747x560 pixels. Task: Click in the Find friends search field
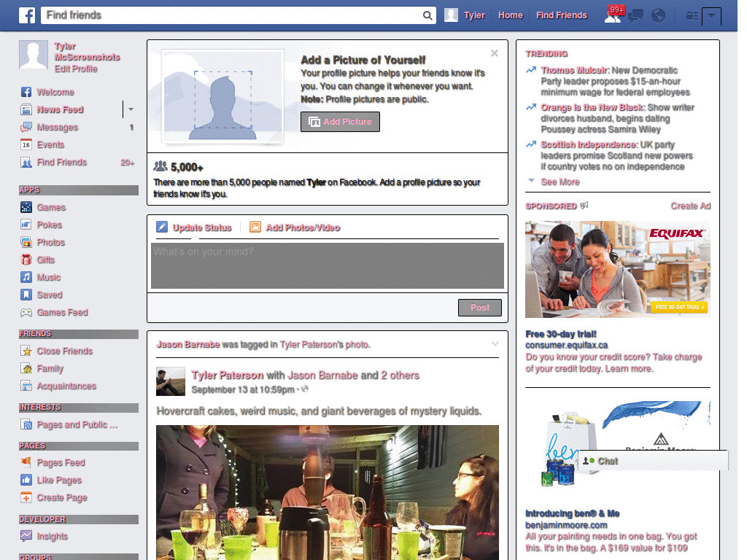[x=232, y=15]
